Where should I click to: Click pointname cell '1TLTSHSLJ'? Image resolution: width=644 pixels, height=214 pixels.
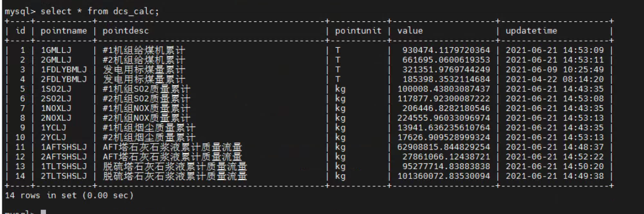point(64,166)
